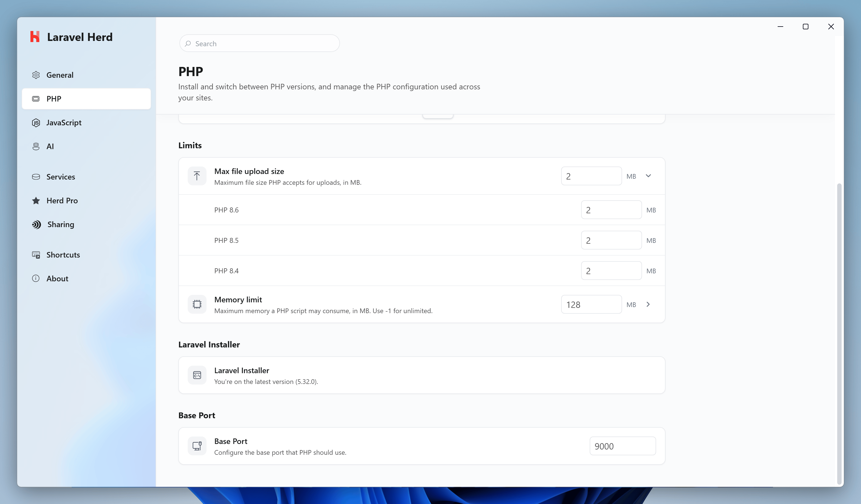Click the Laravel Herd logo icon
This screenshot has height=504, width=861.
(x=35, y=37)
